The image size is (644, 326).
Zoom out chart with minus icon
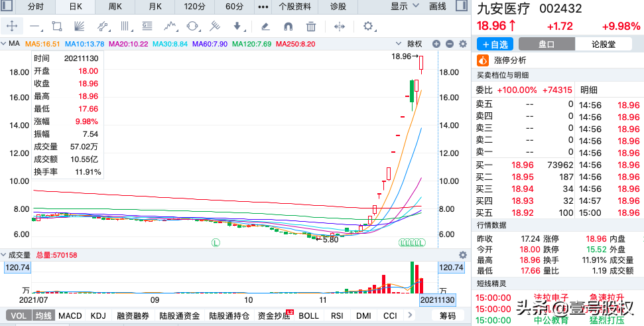pyautogui.click(x=450, y=44)
